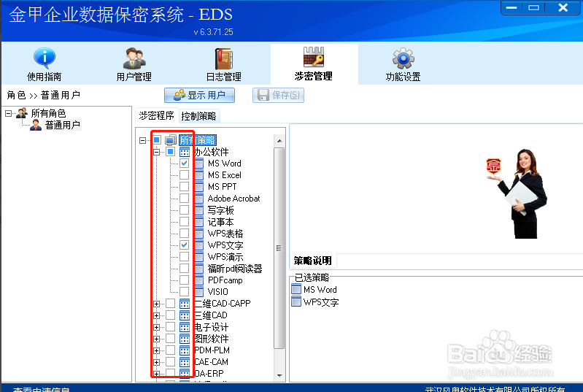This screenshot has width=583, height=392.
Task: Click the policy tree scrollbar thumb
Action: pos(279,248)
